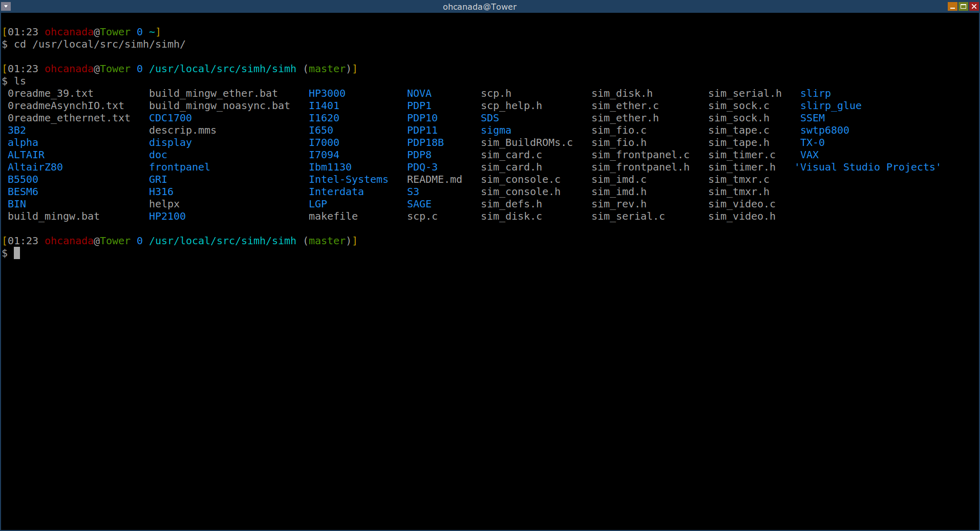Viewport: 980px width, 531px height.
Task: Click the 'BIN' directory name
Action: point(17,204)
